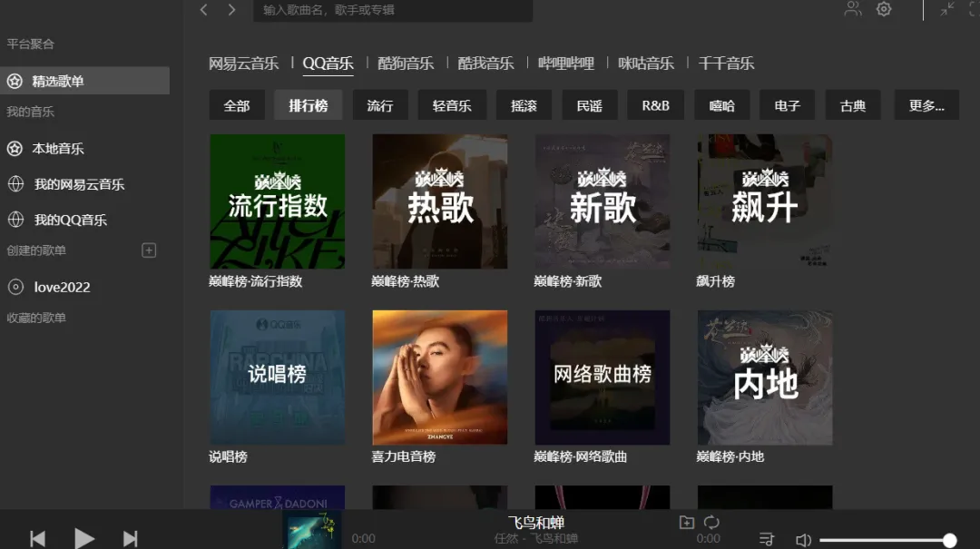Select the 摇滚 category filter
The image size is (980, 549).
click(x=524, y=105)
